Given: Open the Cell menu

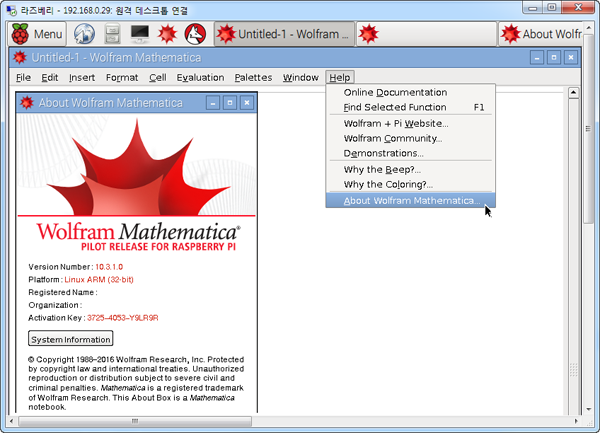Looking at the screenshot, I should point(158,78).
